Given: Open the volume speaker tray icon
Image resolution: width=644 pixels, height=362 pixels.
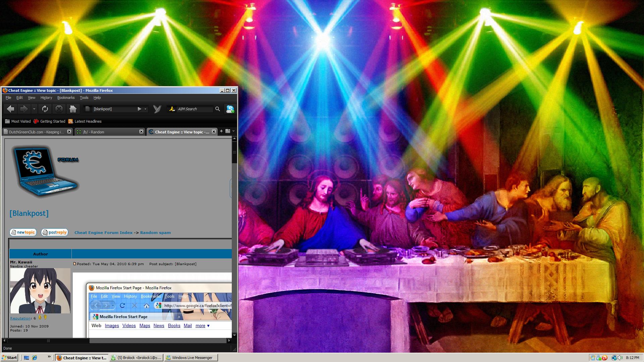Looking at the screenshot, I should pos(620,358).
